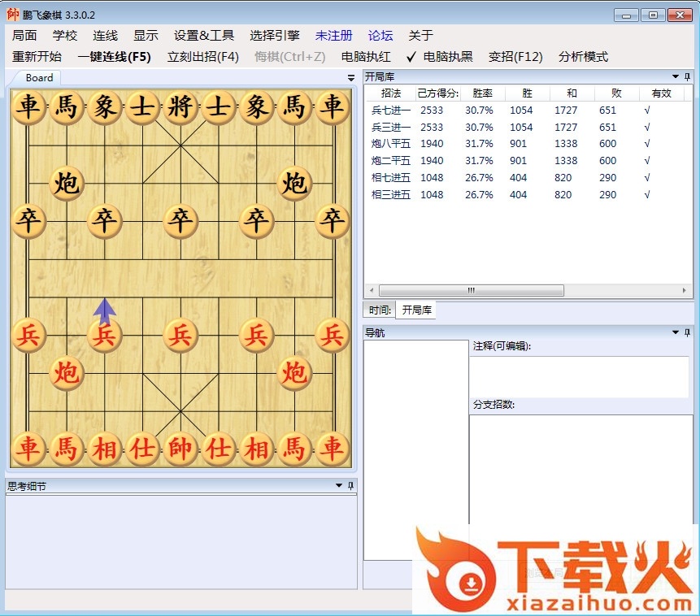Click the app icon in title bar
This screenshot has height=616, width=700.
click(12, 15)
